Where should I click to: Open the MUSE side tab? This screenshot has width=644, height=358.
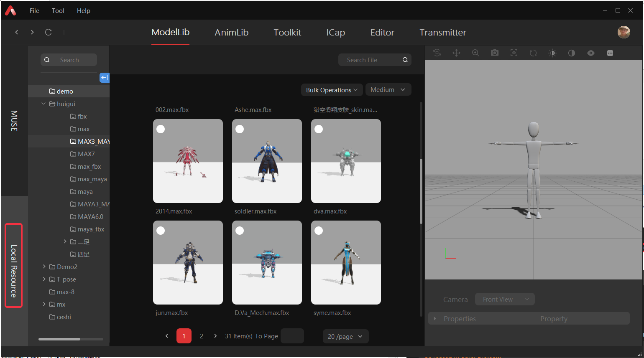coord(14,121)
